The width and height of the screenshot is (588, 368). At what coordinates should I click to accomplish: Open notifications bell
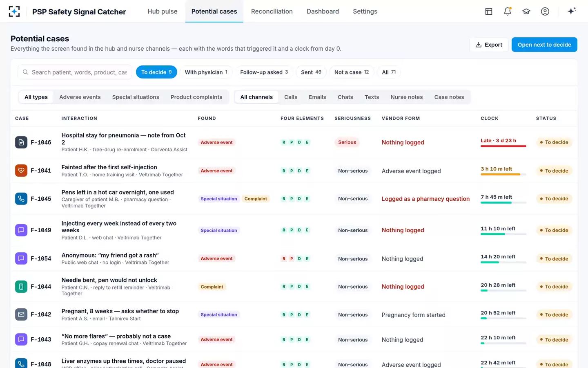point(508,11)
